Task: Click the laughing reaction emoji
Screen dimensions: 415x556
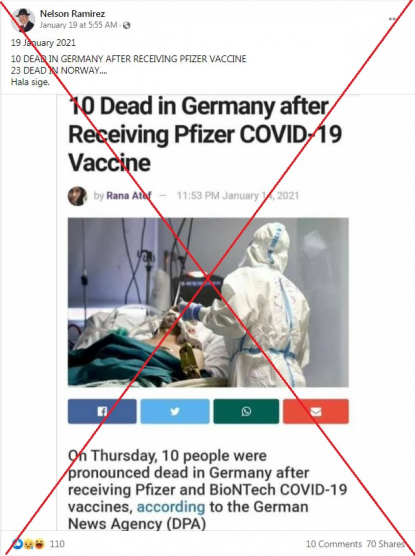Action: [39, 544]
